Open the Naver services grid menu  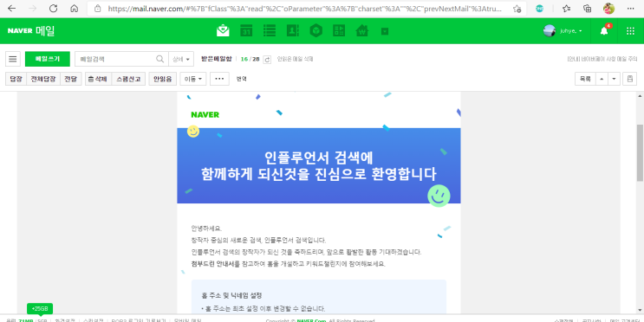[x=630, y=31]
